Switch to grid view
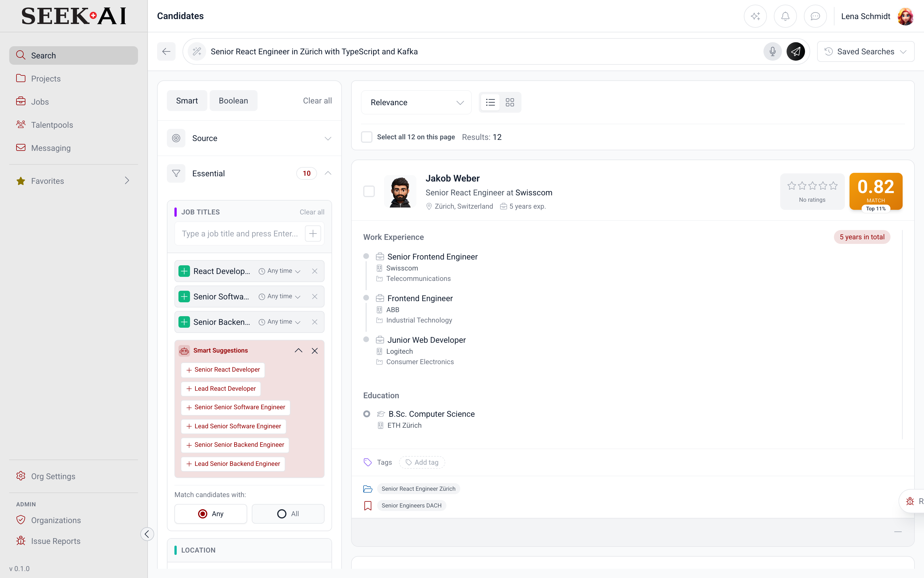The height and width of the screenshot is (578, 924). click(x=510, y=102)
